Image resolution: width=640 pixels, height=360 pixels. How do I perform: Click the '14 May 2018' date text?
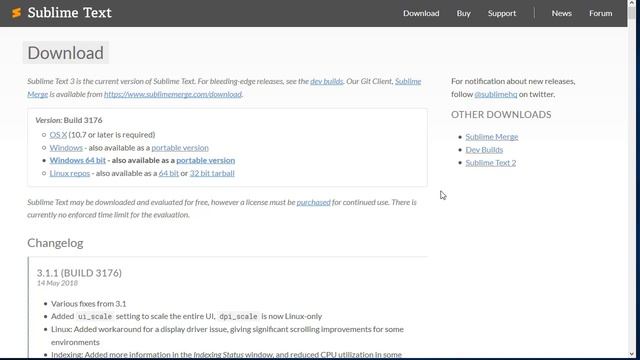(x=57, y=283)
